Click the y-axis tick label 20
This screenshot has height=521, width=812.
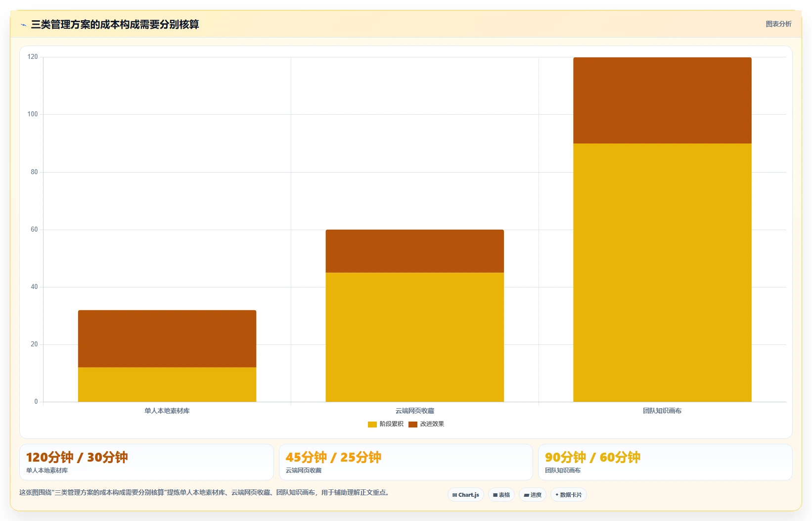[34, 344]
